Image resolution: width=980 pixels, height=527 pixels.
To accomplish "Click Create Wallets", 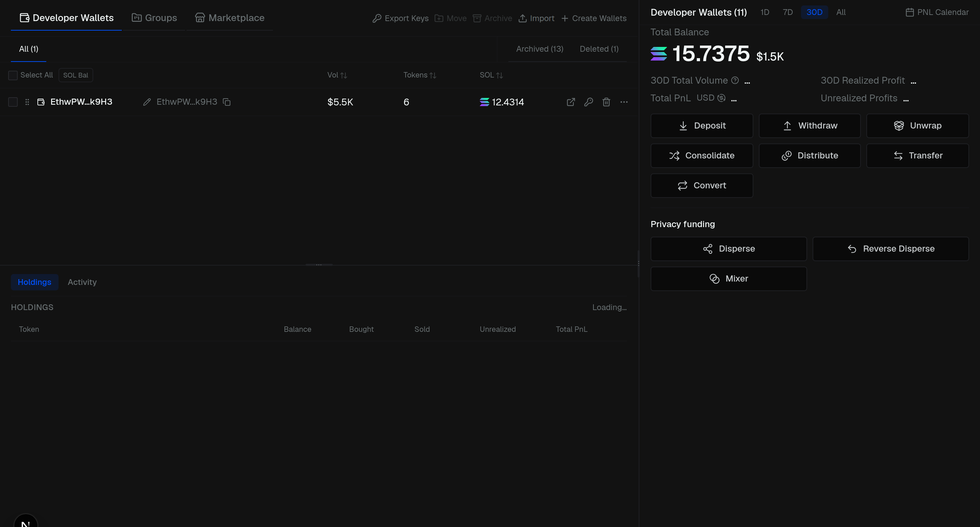I will pyautogui.click(x=593, y=18).
